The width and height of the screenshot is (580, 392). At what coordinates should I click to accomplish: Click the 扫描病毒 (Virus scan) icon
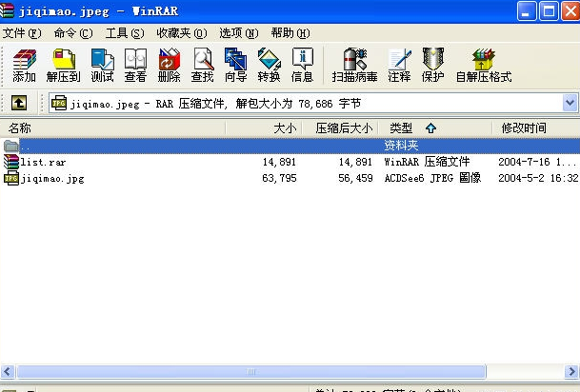tap(354, 65)
